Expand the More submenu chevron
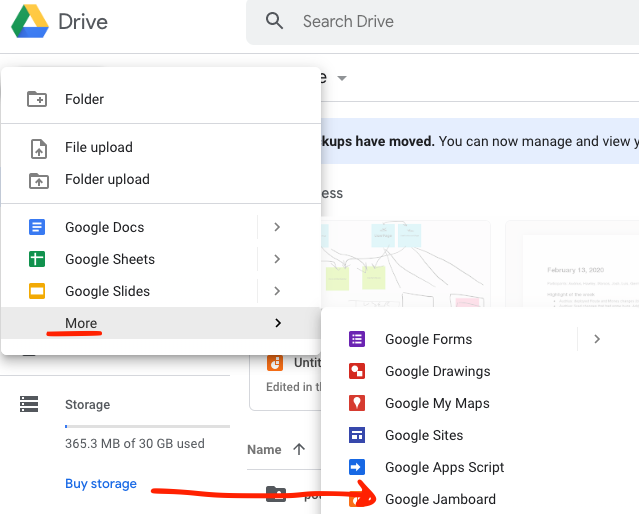Image resolution: width=639 pixels, height=514 pixels. tap(278, 323)
